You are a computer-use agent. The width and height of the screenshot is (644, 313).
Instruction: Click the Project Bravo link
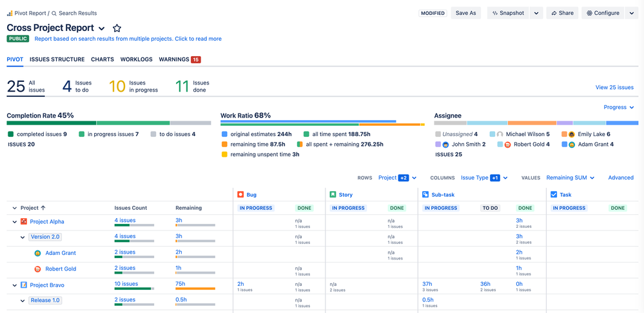point(47,285)
